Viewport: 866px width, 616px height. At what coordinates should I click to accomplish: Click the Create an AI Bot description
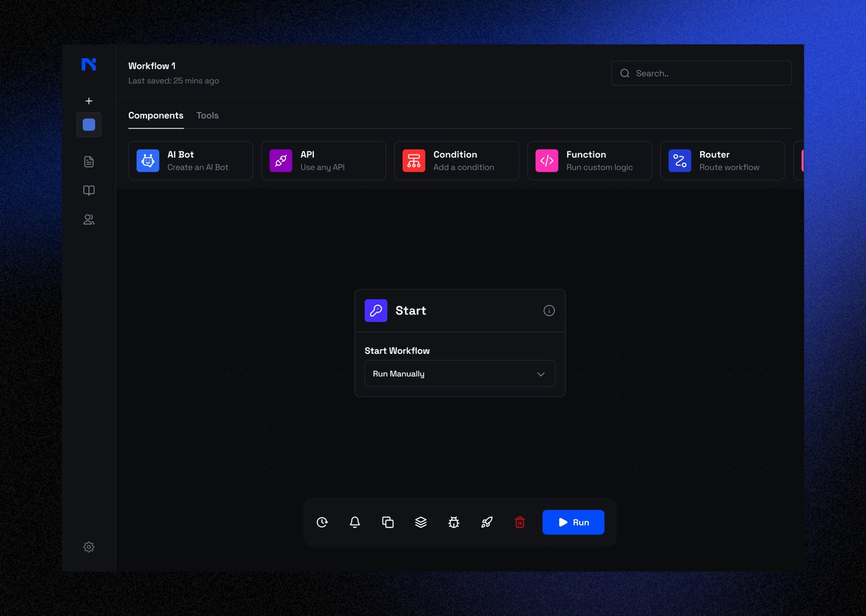(198, 167)
